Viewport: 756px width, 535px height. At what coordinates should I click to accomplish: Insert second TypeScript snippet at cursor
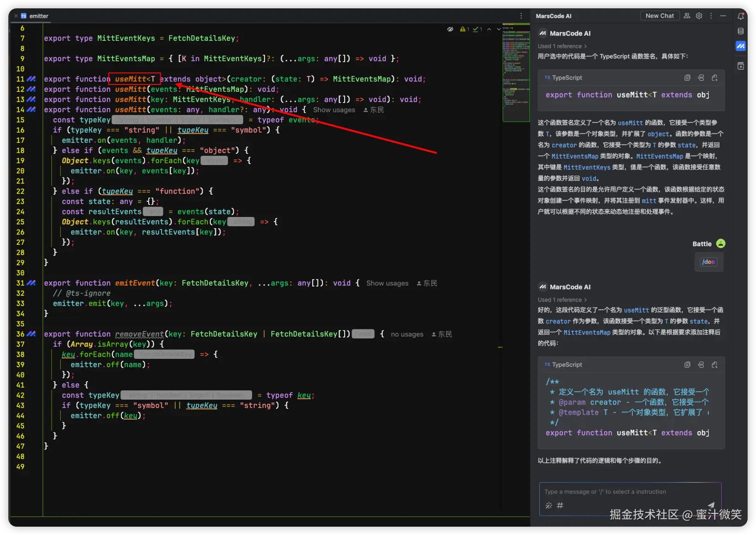(701, 365)
